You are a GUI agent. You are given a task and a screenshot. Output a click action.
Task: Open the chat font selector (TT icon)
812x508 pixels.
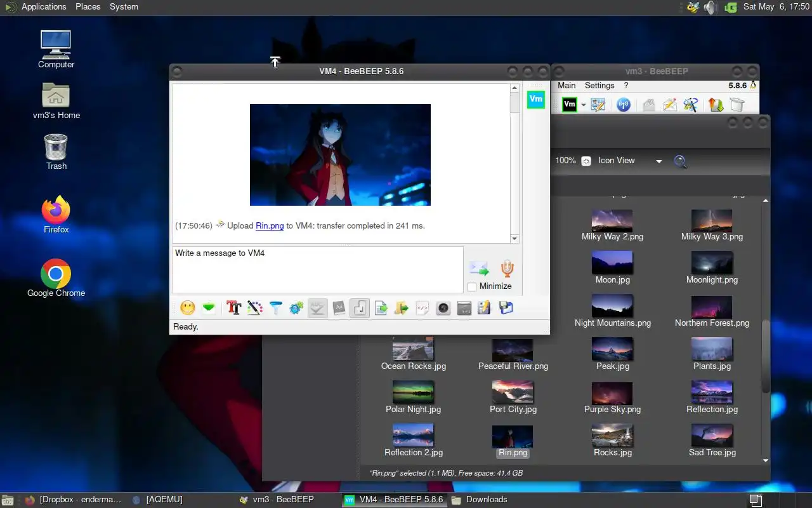pyautogui.click(x=234, y=308)
